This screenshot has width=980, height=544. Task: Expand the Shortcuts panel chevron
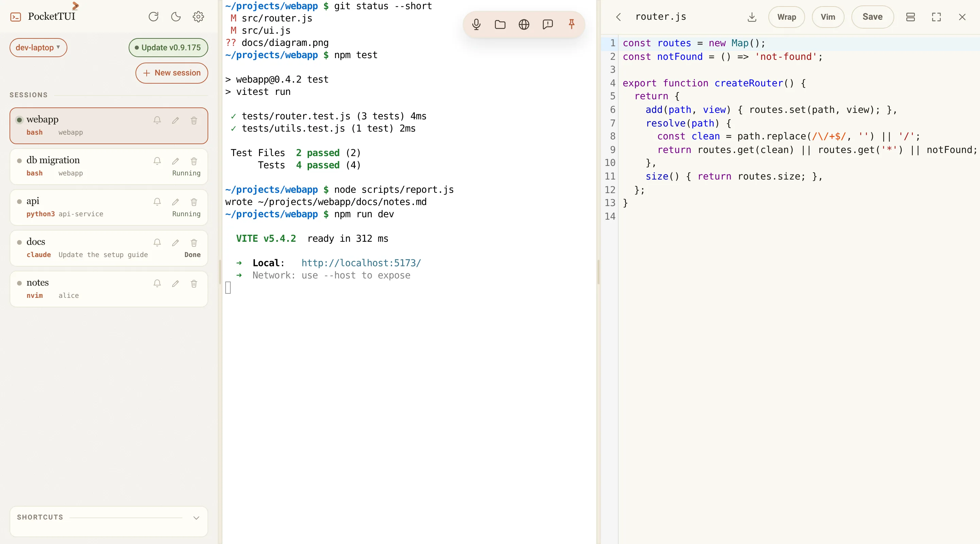point(196,518)
